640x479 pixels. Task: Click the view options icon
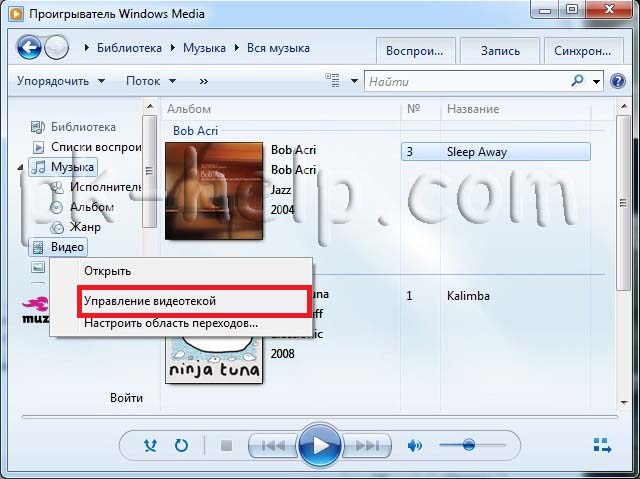point(332,80)
